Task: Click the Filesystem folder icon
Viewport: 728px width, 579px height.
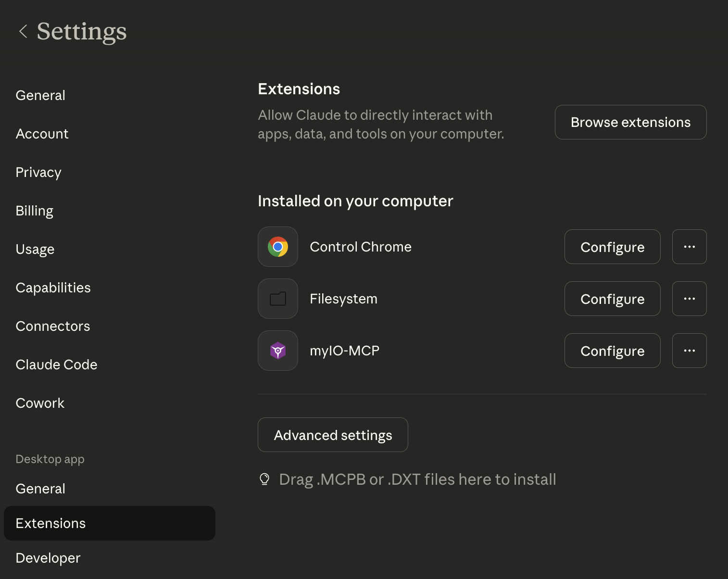Action: (277, 299)
